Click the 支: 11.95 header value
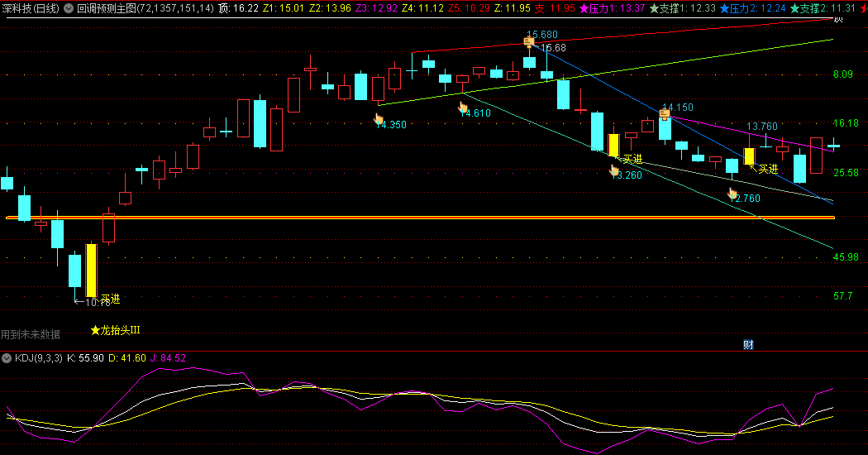Screen dimensions: 868x455 555,8
